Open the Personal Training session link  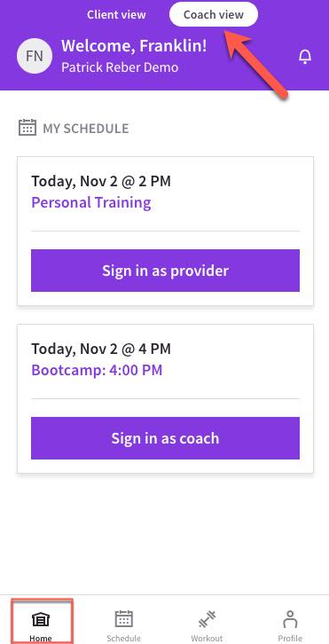click(91, 202)
